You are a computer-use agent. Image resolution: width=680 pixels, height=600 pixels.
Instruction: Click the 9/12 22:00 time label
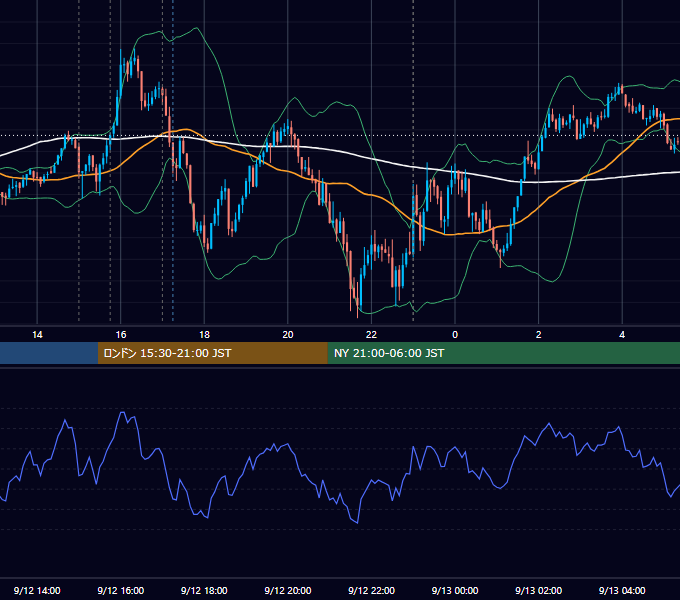[x=372, y=590]
